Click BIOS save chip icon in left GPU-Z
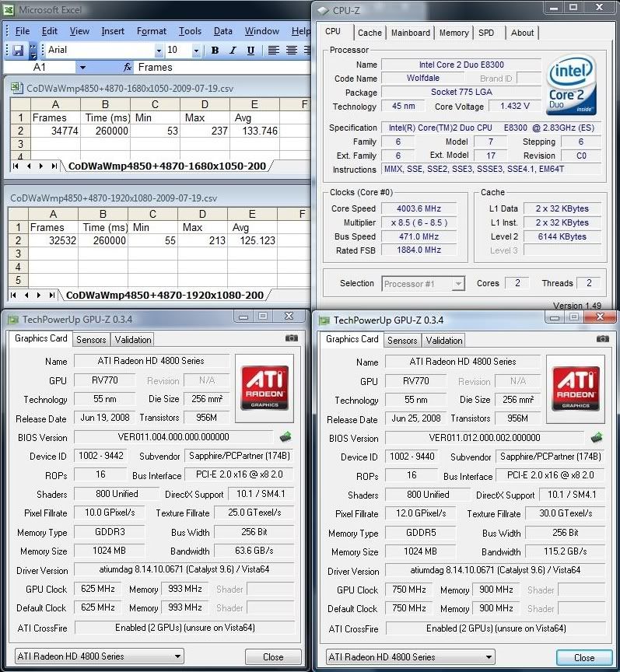Viewport: 620px width, 672px height. coord(285,436)
